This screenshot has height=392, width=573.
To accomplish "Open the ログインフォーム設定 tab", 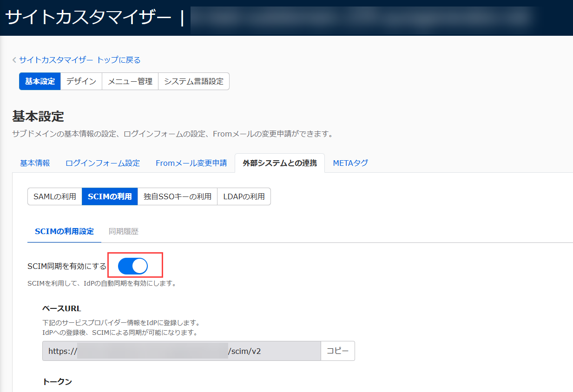I will tap(102, 163).
